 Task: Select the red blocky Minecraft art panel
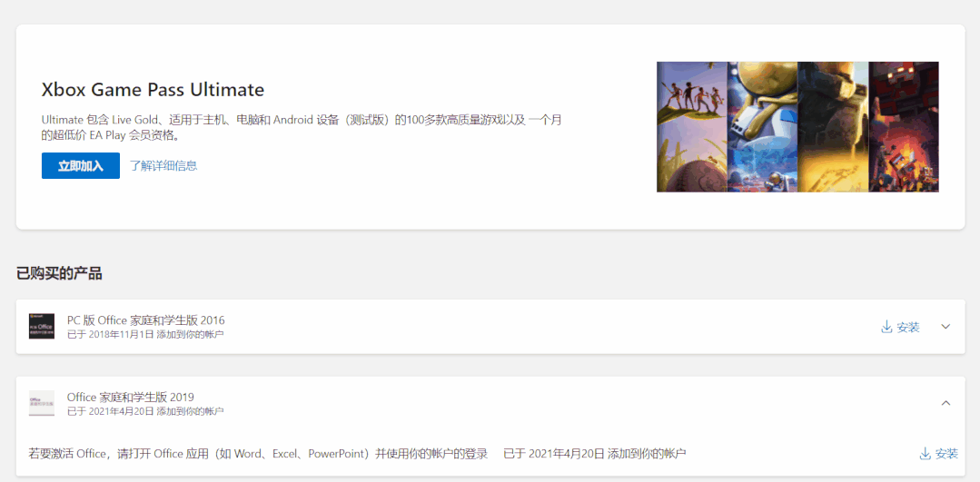tap(904, 127)
